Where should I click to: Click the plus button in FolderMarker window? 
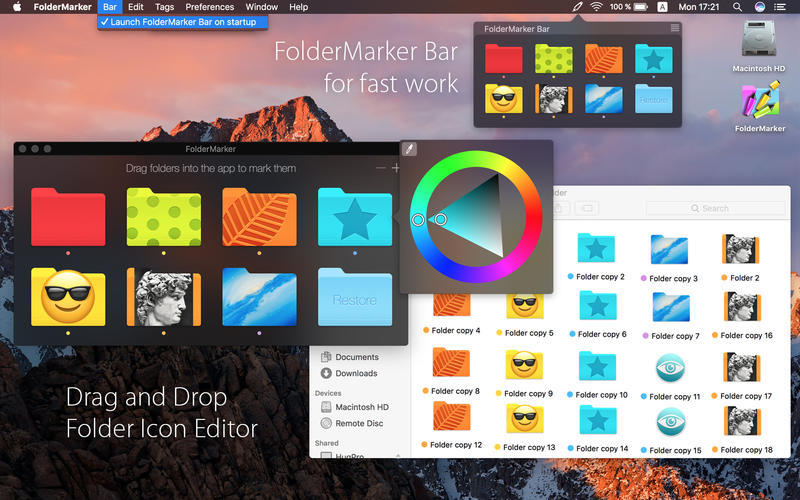396,167
